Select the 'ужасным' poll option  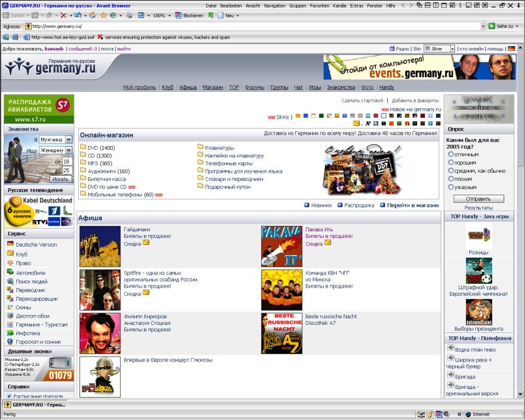coord(451,187)
